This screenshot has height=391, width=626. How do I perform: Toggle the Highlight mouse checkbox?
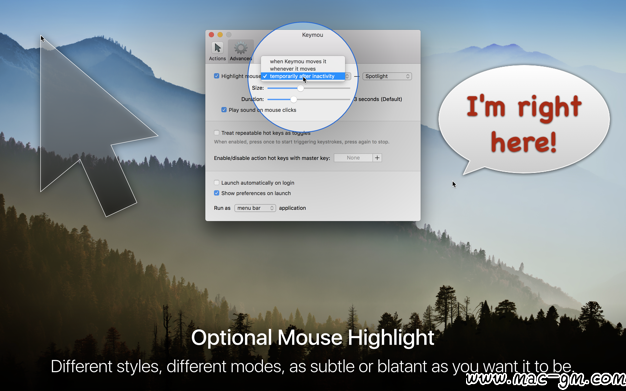coord(216,76)
